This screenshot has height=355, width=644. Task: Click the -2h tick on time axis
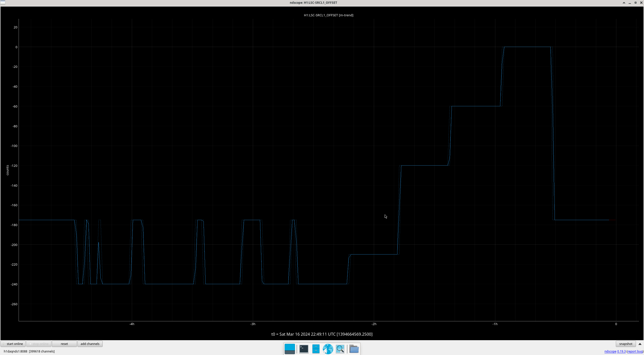click(374, 324)
